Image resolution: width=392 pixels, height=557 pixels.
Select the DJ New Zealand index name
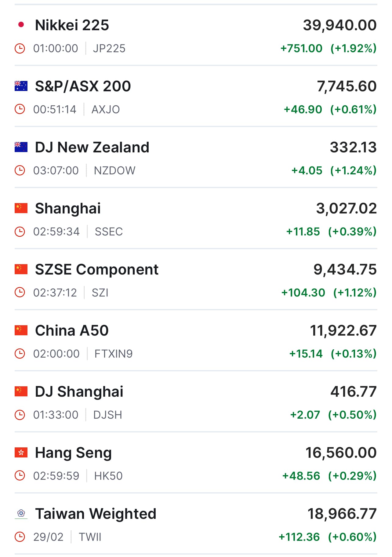(92, 147)
